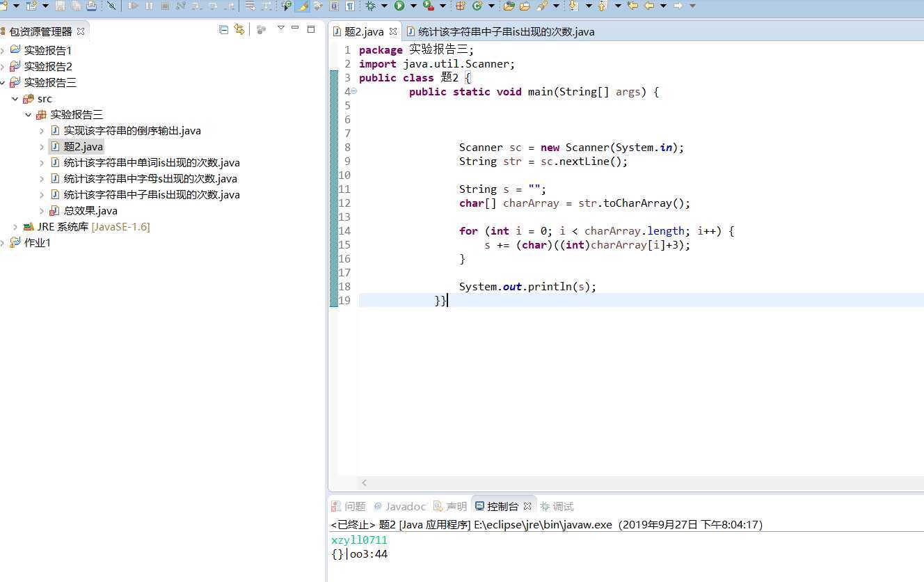Close the 控制台 console view
Image resolution: width=924 pixels, height=582 pixels.
point(527,506)
